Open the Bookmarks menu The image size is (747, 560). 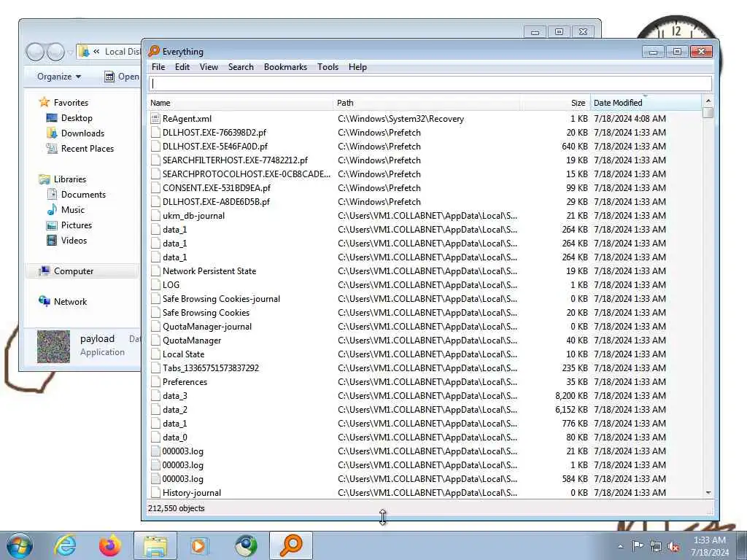point(285,67)
